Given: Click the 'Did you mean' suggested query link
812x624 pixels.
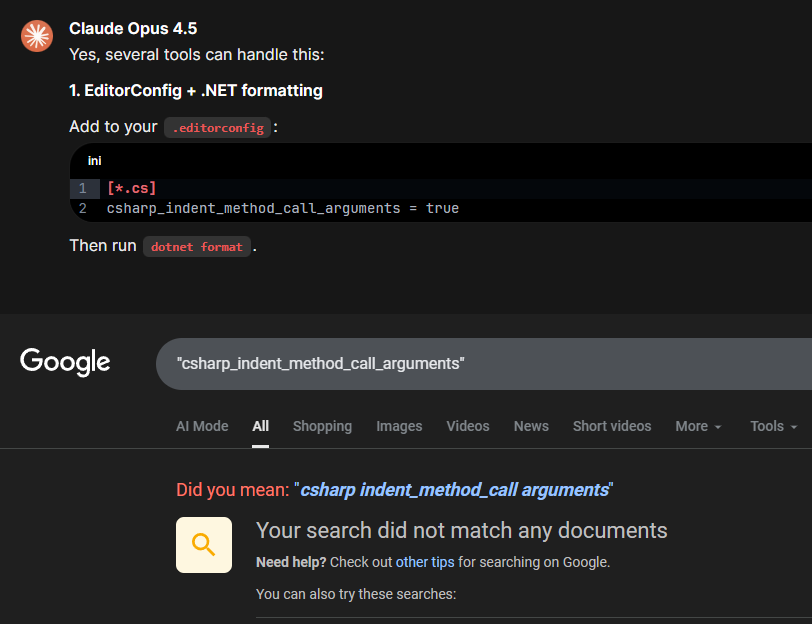Looking at the screenshot, I should click(x=455, y=490).
